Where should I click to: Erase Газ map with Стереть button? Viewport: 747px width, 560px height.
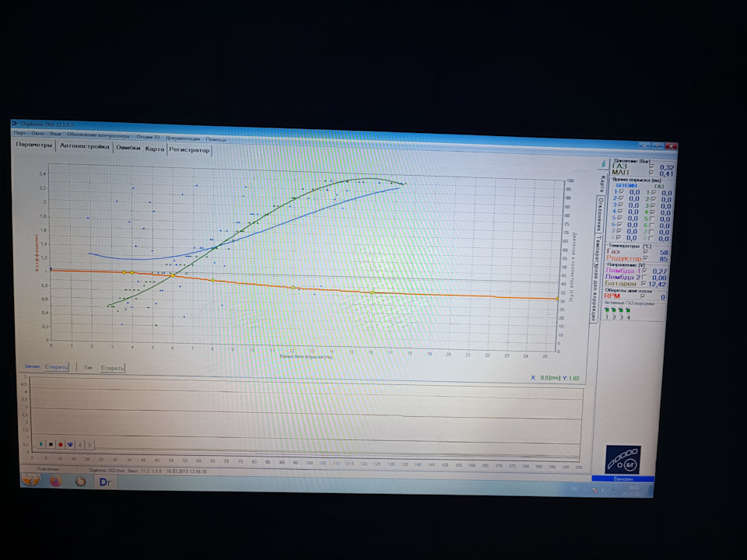point(112,368)
